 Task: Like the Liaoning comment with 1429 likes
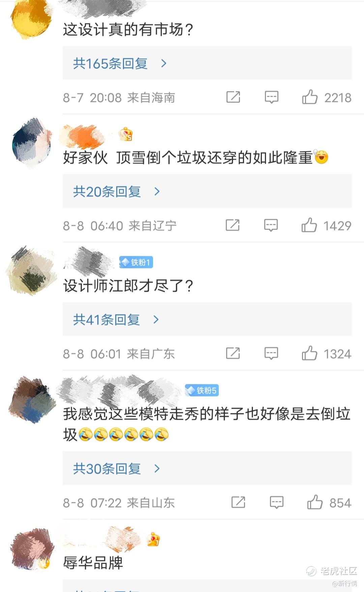pyautogui.click(x=309, y=225)
